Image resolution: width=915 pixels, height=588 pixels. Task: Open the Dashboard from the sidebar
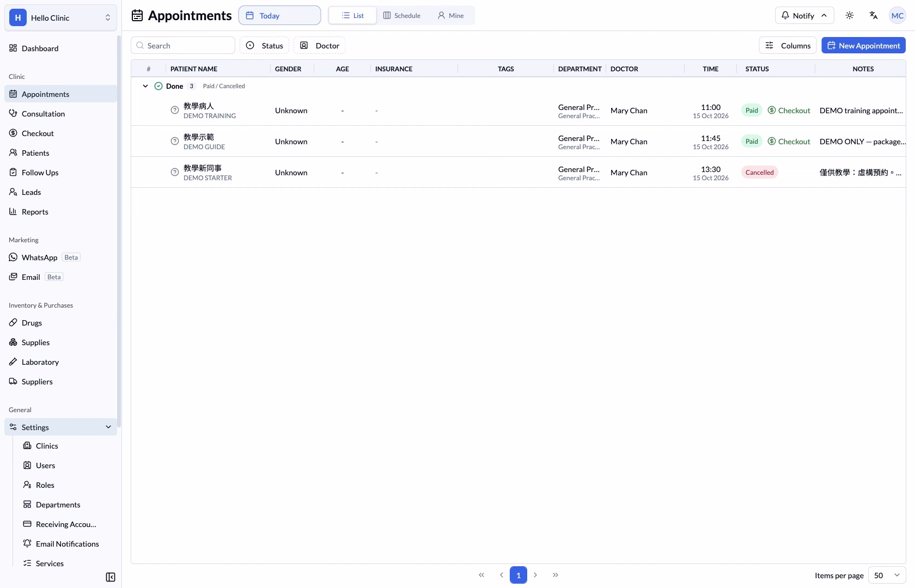(60, 48)
